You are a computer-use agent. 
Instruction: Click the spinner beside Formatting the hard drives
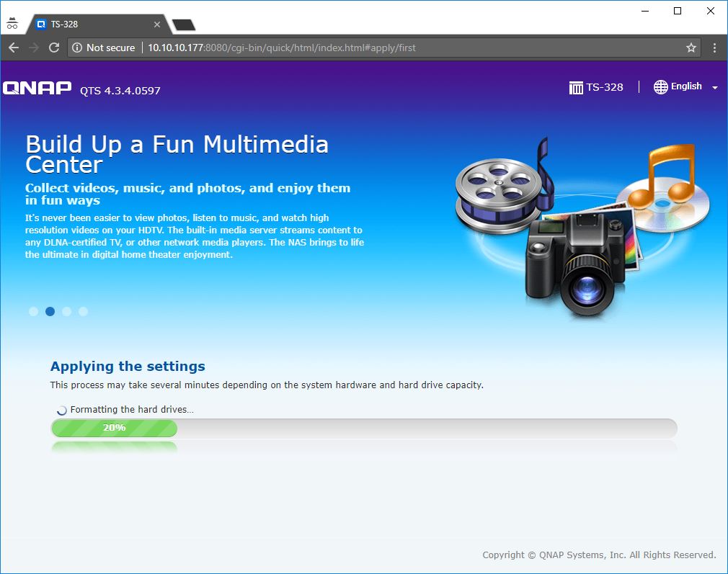62,411
